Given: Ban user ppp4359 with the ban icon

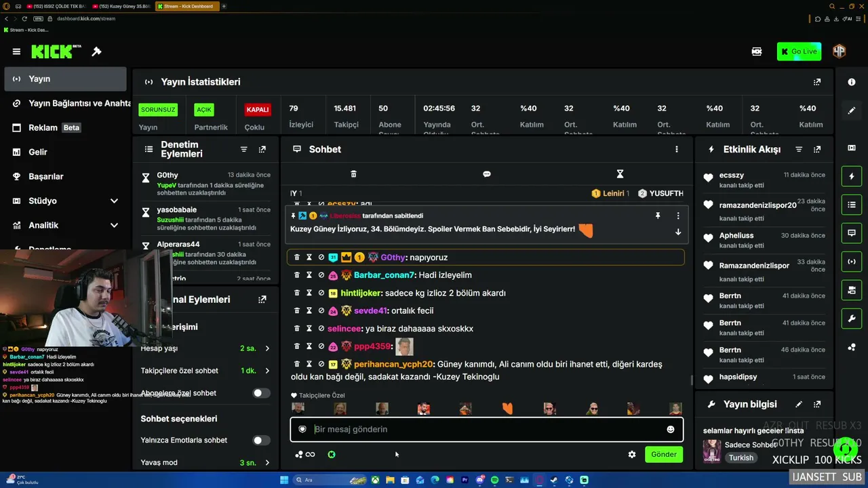Looking at the screenshot, I should pyautogui.click(x=321, y=346).
